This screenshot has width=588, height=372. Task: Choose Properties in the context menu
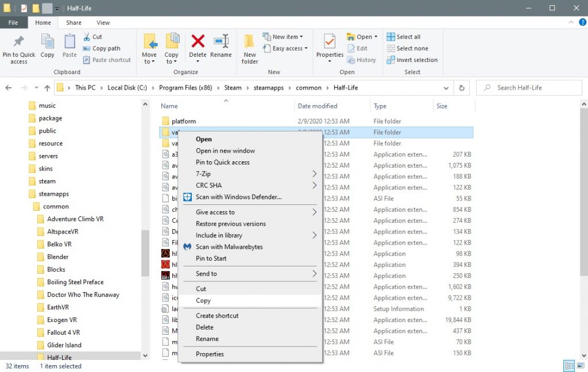[250, 354]
